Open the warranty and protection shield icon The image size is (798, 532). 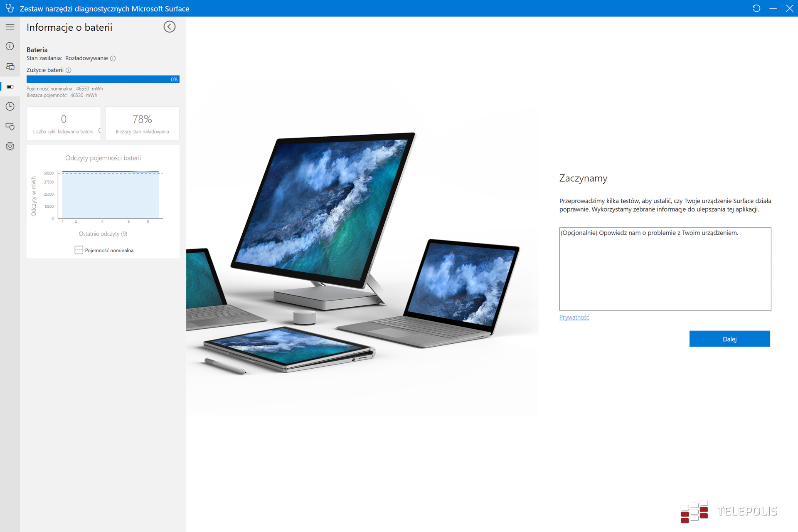coord(10,126)
